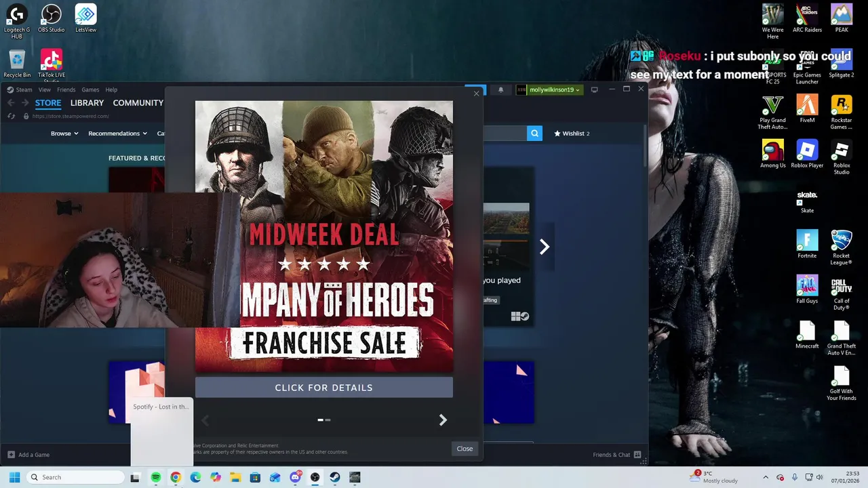Advance to next popup slide arrow
The image size is (868, 488).
[443, 420]
